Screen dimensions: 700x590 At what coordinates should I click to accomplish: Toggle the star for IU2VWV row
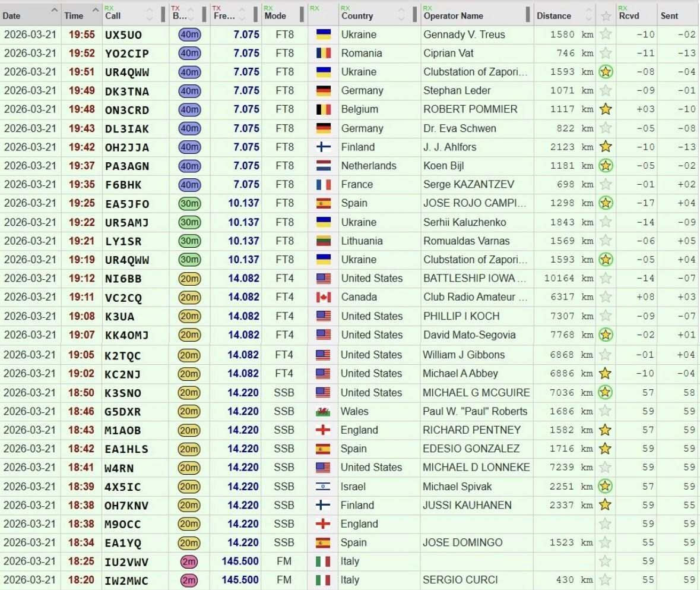(x=606, y=561)
